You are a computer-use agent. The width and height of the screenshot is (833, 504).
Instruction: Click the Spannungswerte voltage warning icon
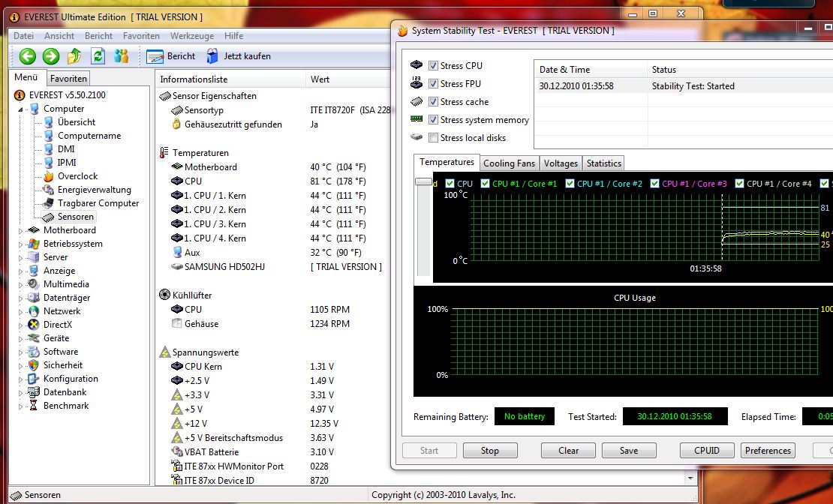tap(164, 352)
